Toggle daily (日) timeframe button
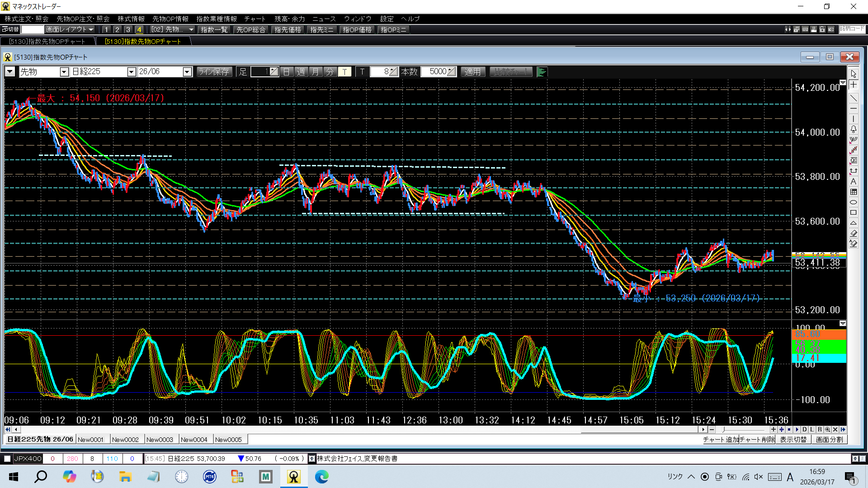This screenshot has width=868, height=488. pyautogui.click(x=287, y=72)
